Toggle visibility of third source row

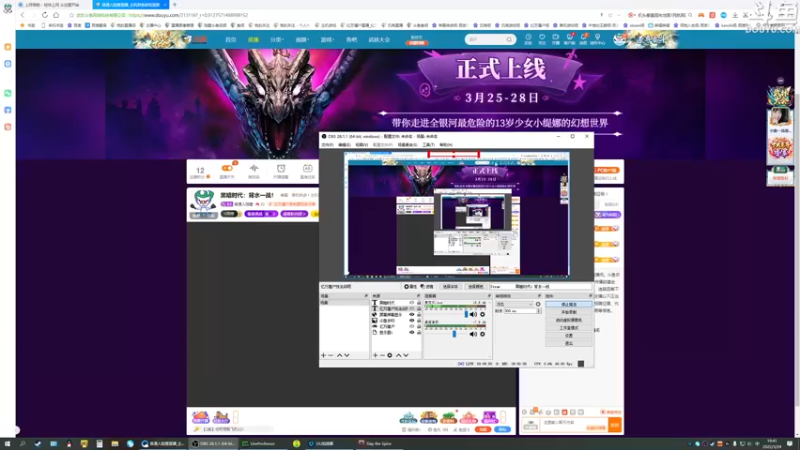(412, 315)
